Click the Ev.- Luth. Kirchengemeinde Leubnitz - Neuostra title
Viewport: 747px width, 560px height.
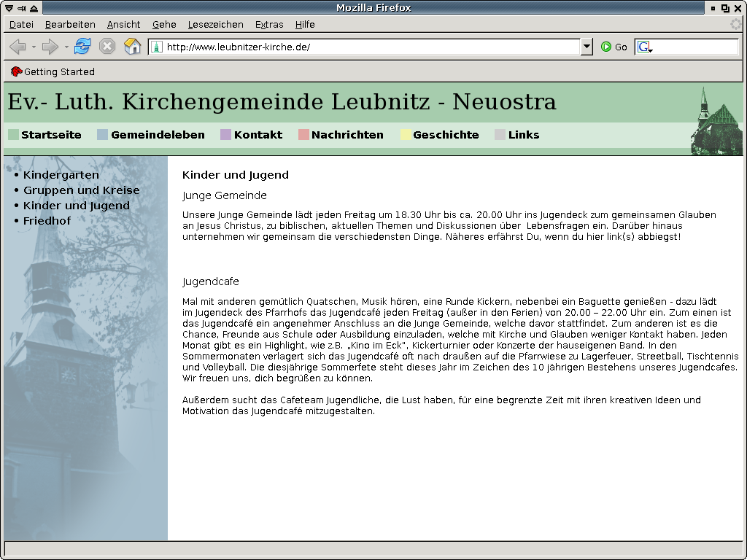(282, 102)
